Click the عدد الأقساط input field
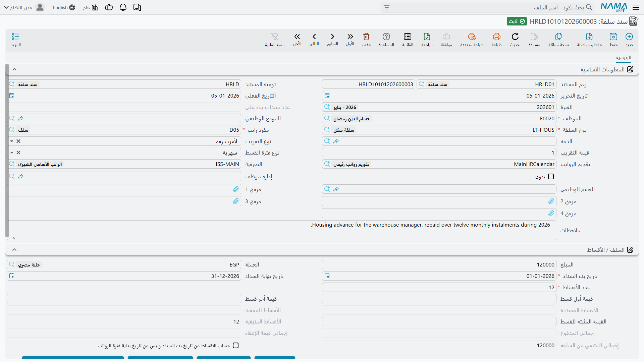The image size is (644, 362). coord(439,288)
